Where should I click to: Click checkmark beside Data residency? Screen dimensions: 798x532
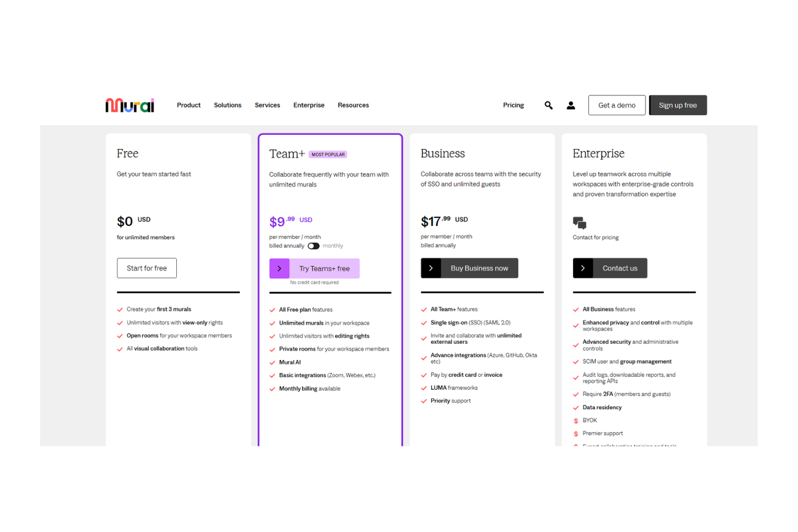[576, 408]
